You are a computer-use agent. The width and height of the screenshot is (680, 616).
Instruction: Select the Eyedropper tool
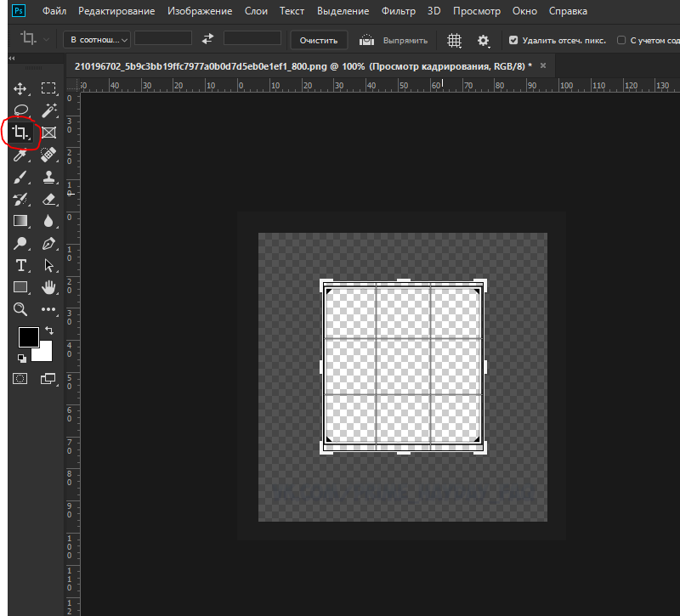[x=20, y=155]
